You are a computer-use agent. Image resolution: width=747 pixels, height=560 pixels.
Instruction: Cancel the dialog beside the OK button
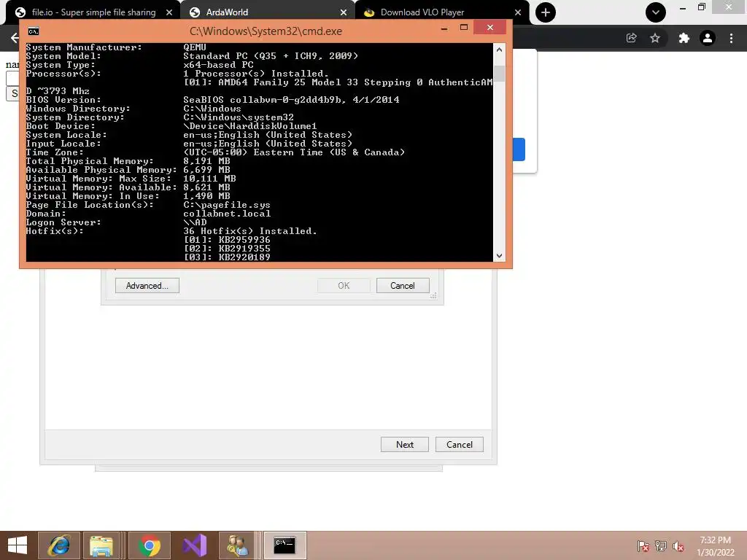[403, 286]
